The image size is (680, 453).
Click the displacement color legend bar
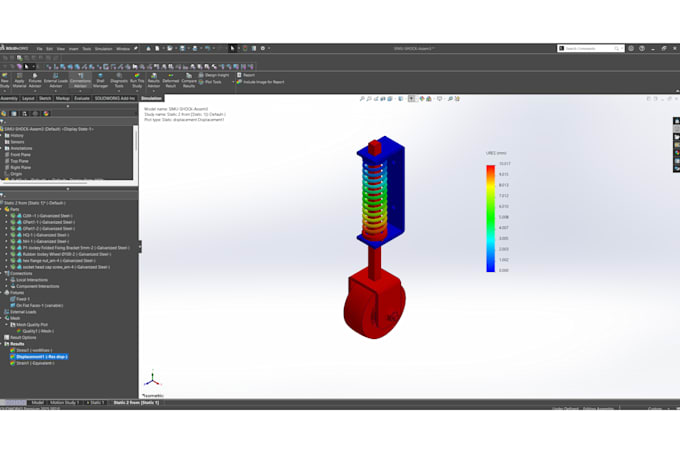pos(490,218)
